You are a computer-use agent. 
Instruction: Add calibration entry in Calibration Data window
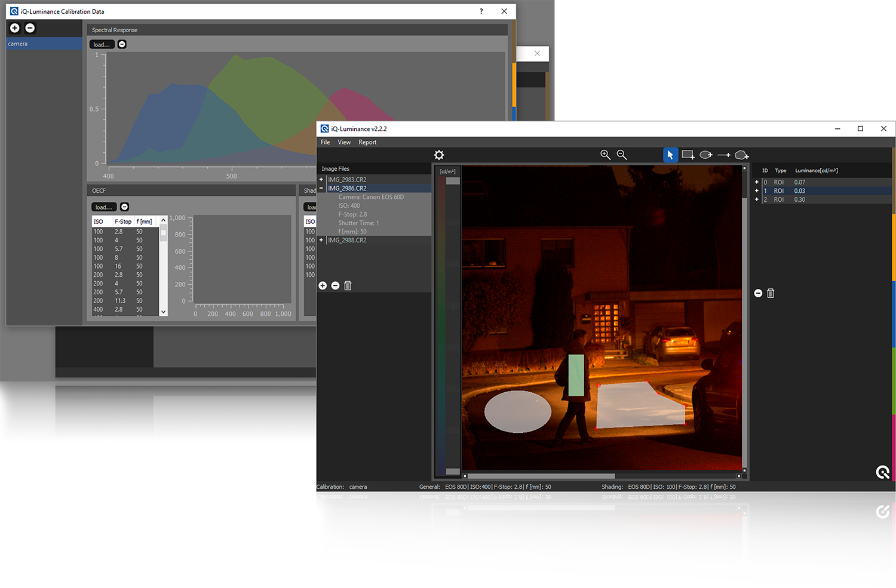click(x=15, y=28)
